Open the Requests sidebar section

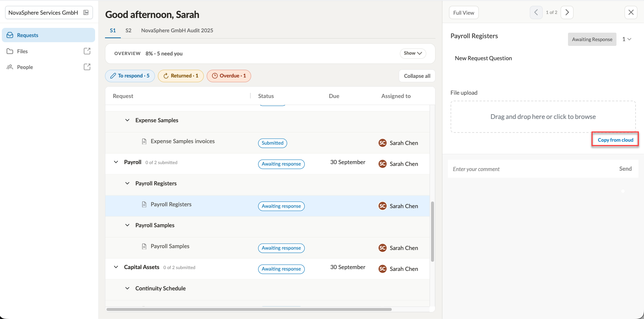point(48,35)
